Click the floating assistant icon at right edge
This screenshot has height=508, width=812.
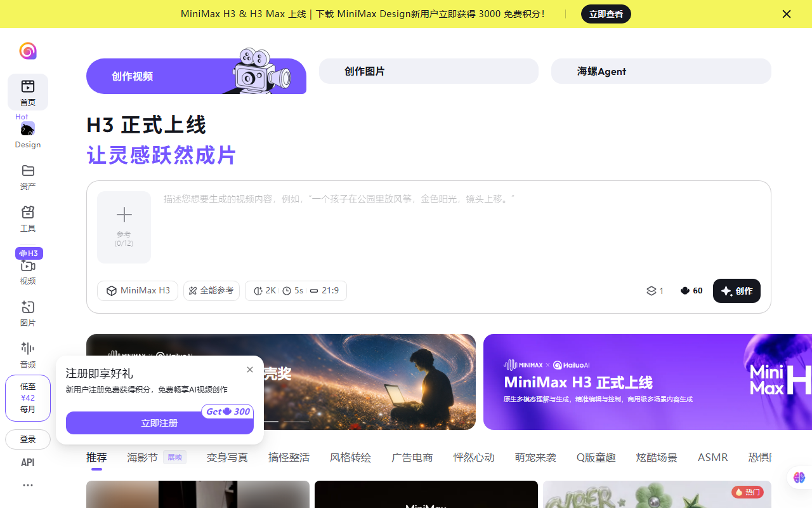click(x=799, y=477)
